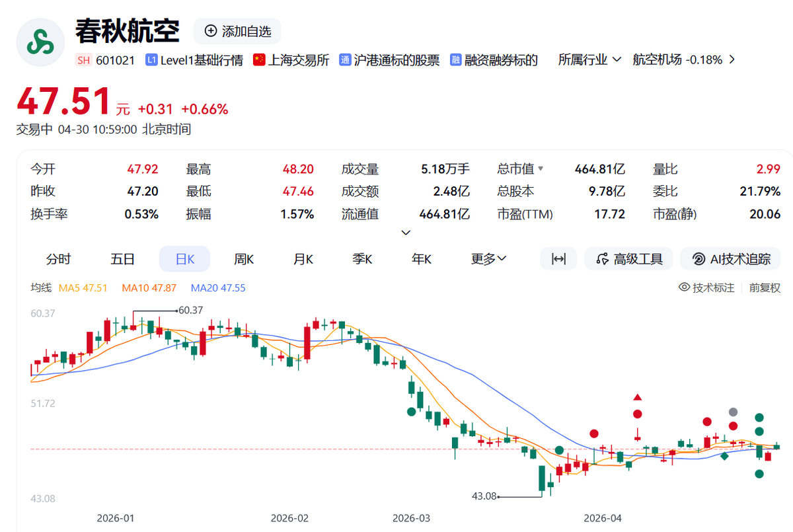Click the green diamond signal marker
793x532 pixels.
725,455
